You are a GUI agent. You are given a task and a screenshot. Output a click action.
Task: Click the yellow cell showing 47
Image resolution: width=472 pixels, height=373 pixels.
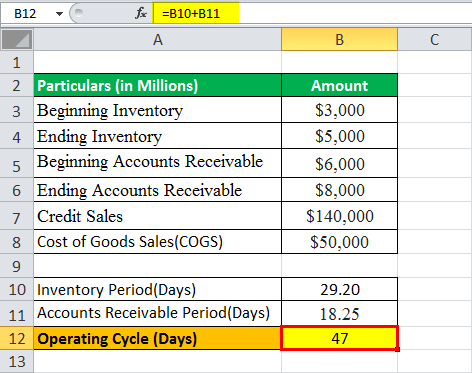(x=339, y=338)
